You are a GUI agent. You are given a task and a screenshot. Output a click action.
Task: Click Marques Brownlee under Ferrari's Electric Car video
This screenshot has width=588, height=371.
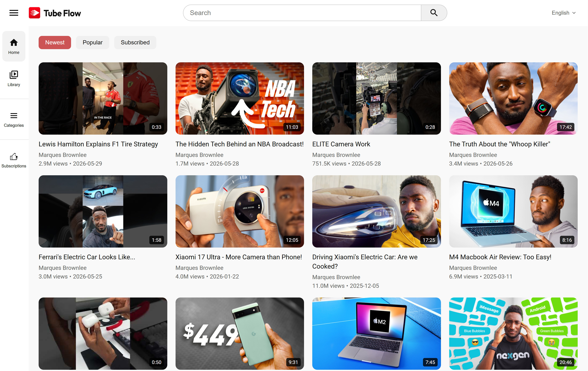pos(63,268)
